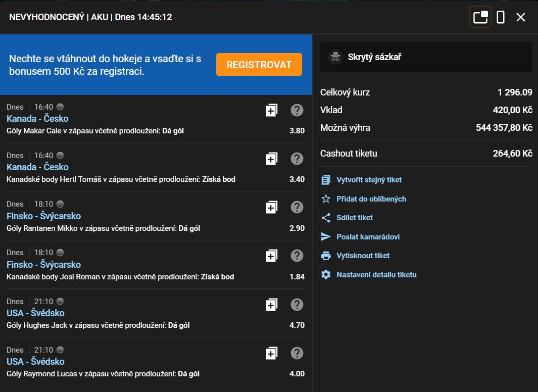Select the odds 3.40 for Hertl Tomáš
The width and height of the screenshot is (538, 392).
click(297, 179)
